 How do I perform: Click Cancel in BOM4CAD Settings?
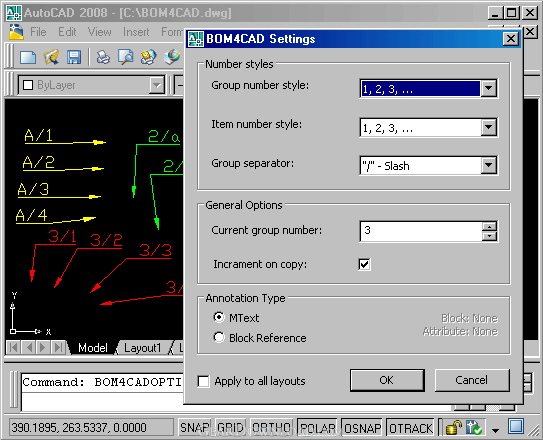[472, 380]
